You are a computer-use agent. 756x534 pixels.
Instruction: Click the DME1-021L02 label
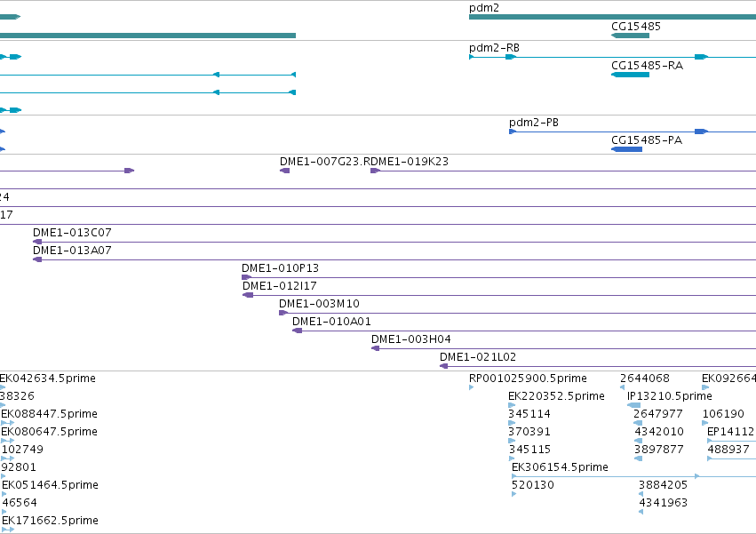[x=478, y=357]
